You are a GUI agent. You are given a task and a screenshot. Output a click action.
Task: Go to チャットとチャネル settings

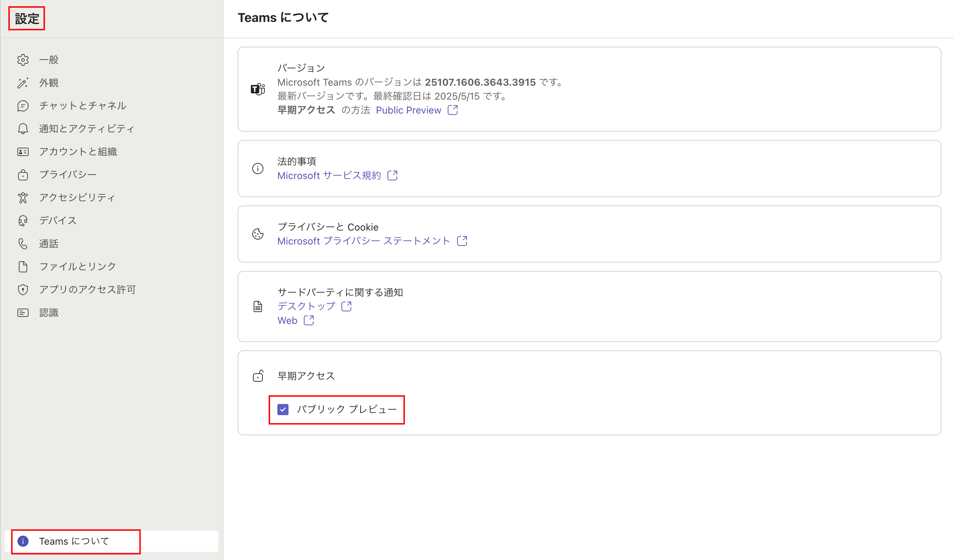coord(112,106)
